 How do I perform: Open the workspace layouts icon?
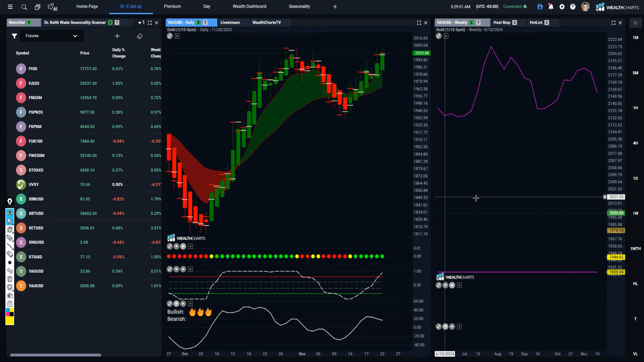coord(38,7)
